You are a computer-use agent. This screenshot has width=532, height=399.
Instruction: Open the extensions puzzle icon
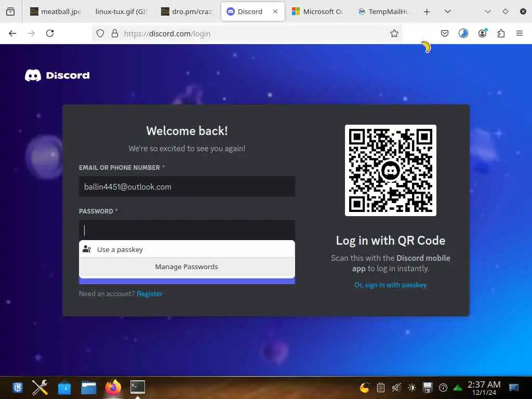501,33
